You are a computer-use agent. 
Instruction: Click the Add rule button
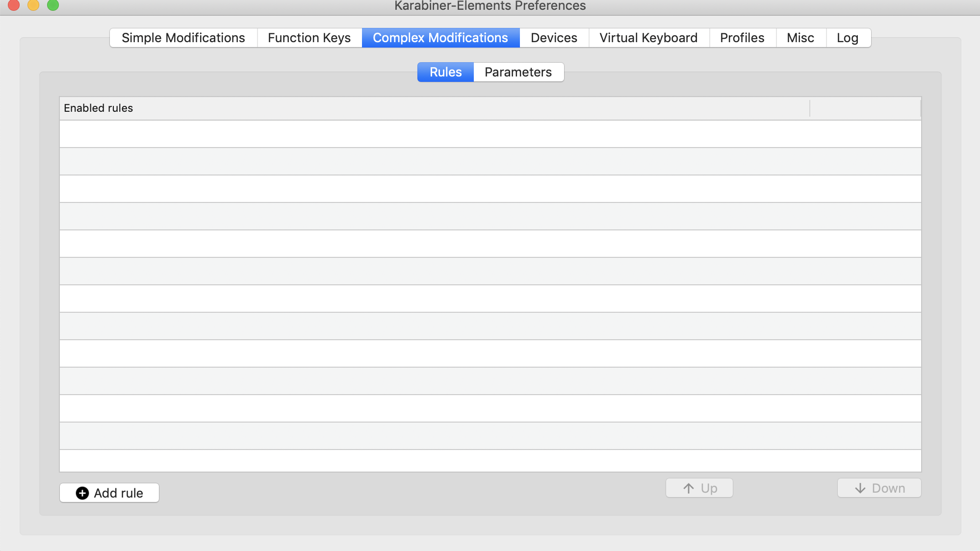(x=109, y=493)
